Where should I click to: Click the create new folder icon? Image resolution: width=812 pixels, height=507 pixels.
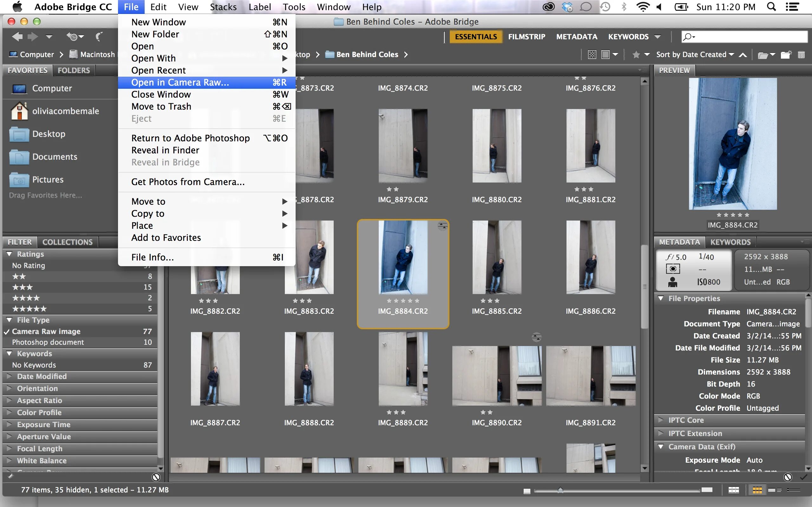pyautogui.click(x=785, y=55)
